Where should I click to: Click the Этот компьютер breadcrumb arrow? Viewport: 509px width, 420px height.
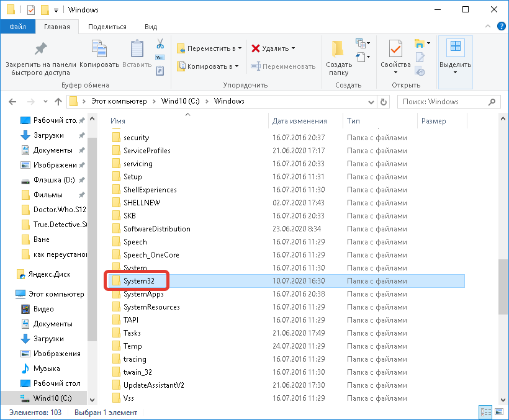coord(154,101)
